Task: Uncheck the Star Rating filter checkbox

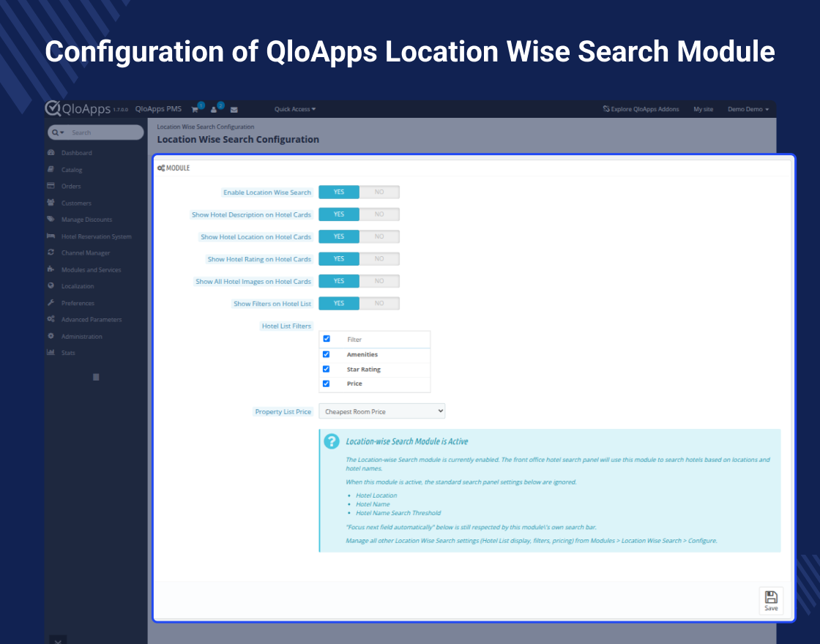Action: [x=327, y=369]
